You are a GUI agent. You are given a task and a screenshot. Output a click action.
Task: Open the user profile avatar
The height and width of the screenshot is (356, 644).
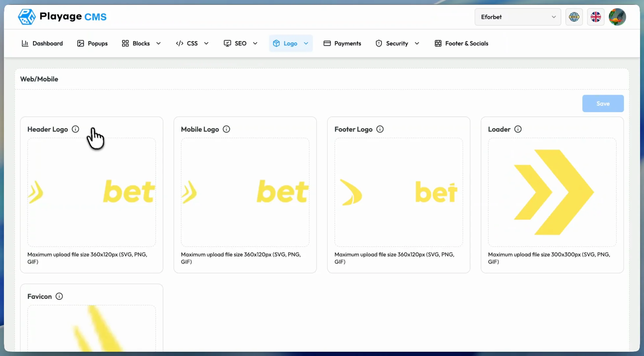click(617, 17)
